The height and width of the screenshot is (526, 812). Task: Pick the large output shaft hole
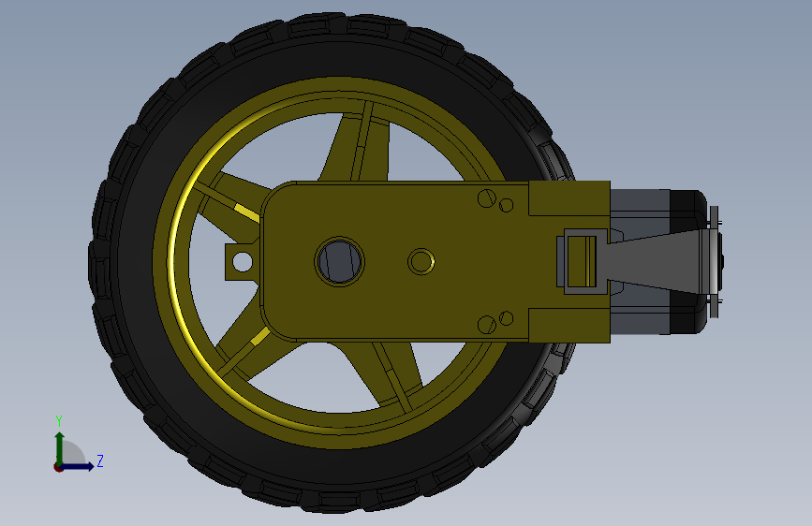pos(339,261)
